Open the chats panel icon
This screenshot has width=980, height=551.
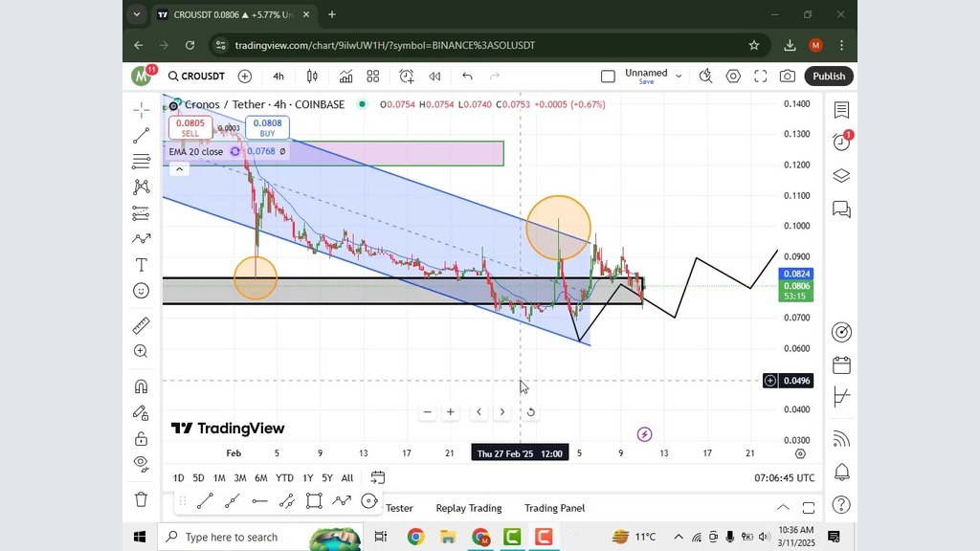841,209
